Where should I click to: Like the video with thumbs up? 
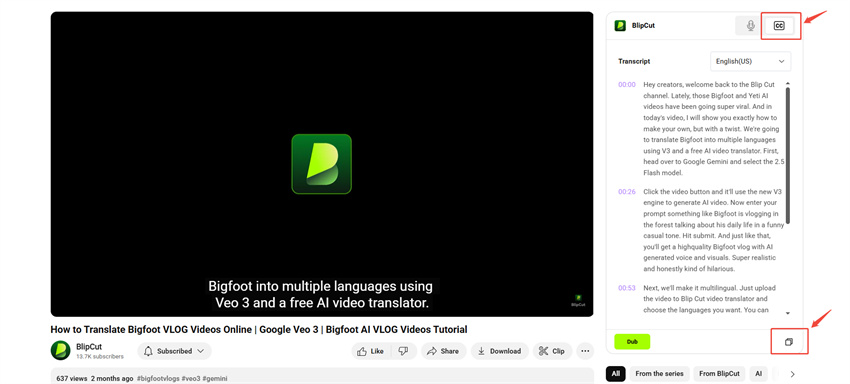[371, 351]
